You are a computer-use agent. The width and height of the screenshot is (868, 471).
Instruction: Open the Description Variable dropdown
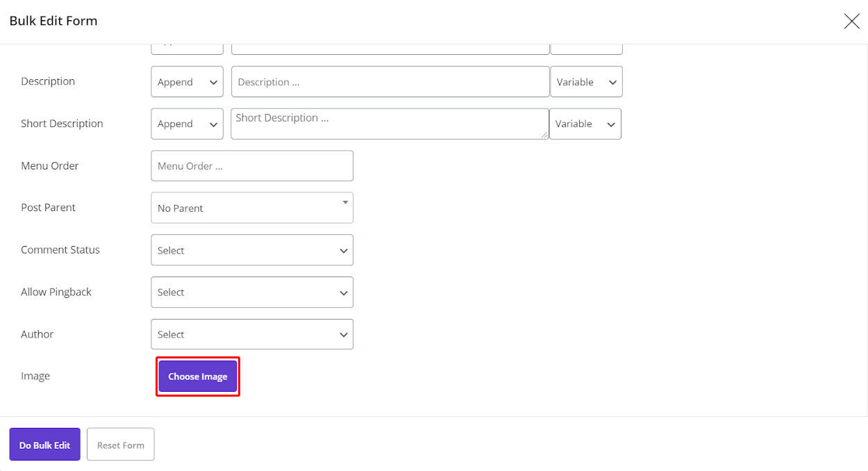586,82
